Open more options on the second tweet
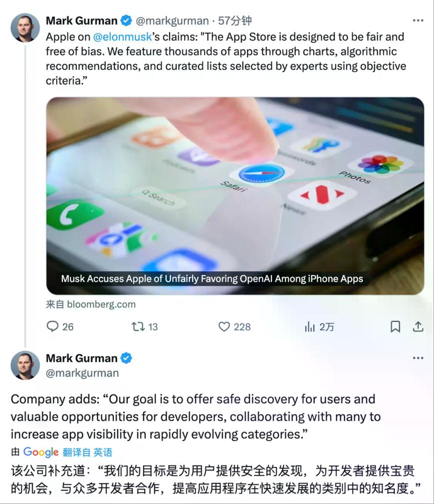This screenshot has width=434, height=504. pos(418,358)
